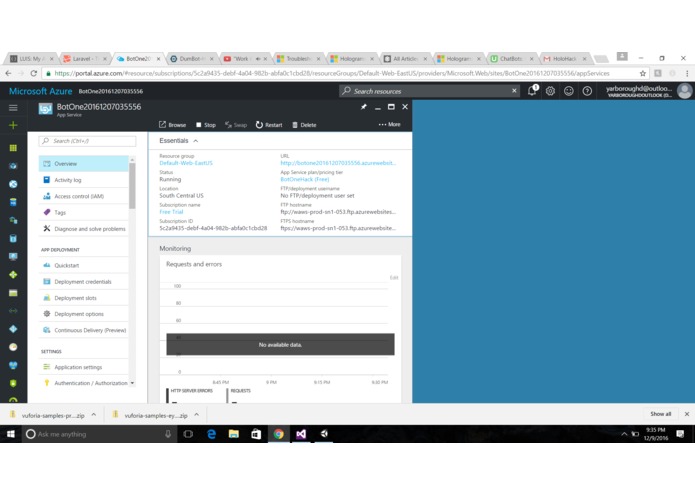695x494 pixels.
Task: Click Edit on Requests and errors chart
Action: (x=394, y=277)
